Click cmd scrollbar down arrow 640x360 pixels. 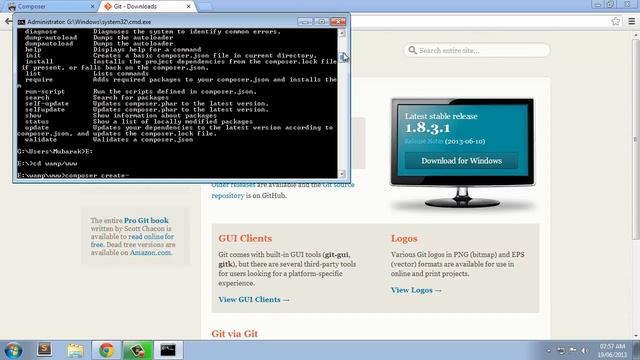(x=342, y=174)
